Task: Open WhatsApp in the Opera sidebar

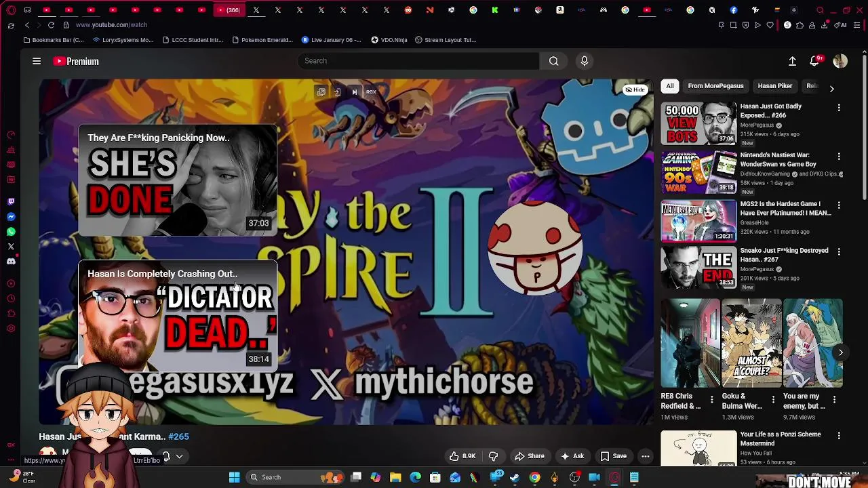Action: click(x=11, y=232)
